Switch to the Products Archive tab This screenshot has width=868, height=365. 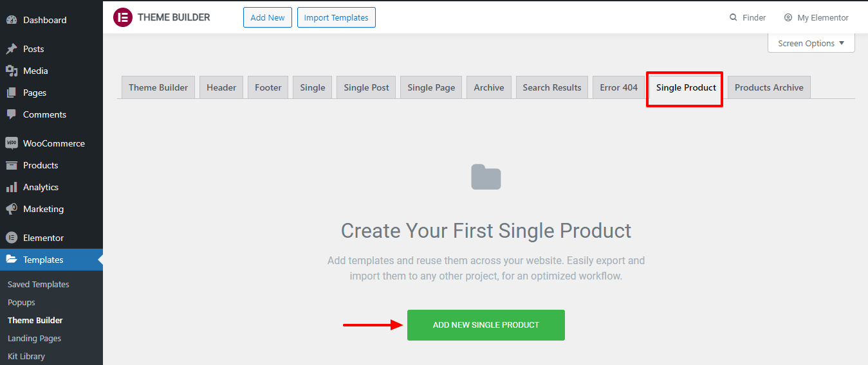pos(769,87)
